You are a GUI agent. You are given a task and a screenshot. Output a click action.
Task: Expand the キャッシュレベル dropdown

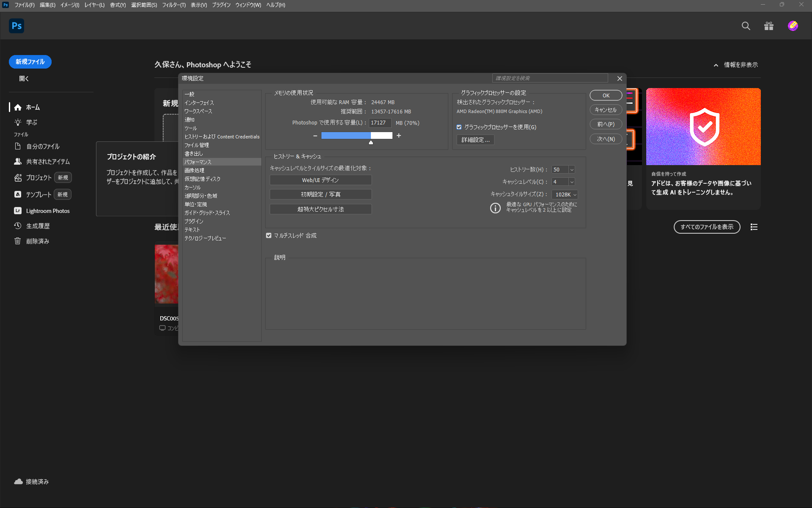[572, 182]
